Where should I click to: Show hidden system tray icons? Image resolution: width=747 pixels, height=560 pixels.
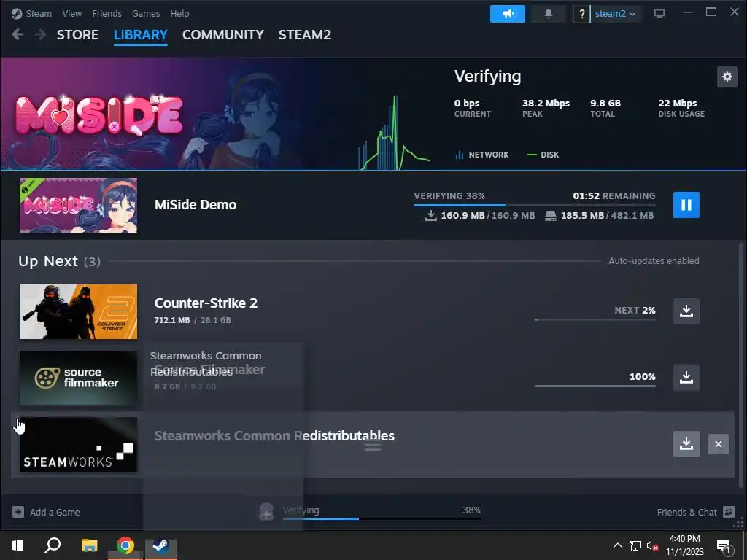pos(617,545)
